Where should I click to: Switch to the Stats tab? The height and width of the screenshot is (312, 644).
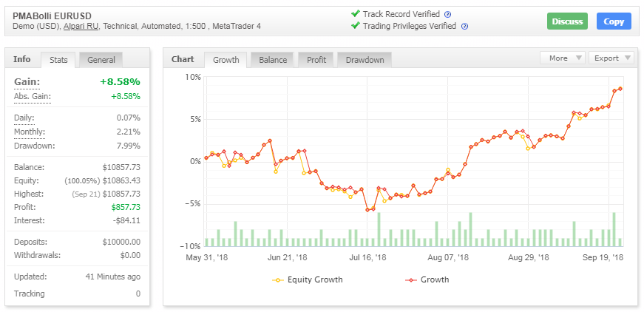(x=58, y=60)
